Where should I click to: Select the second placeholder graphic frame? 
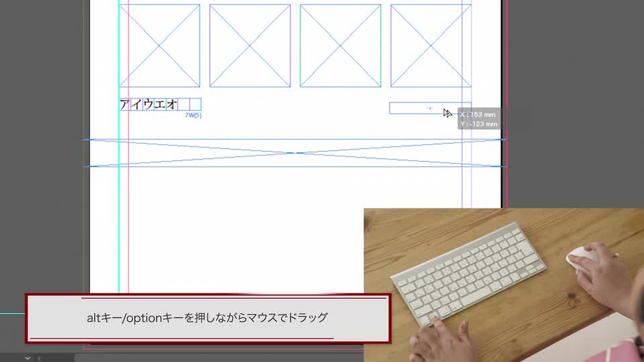250,46
